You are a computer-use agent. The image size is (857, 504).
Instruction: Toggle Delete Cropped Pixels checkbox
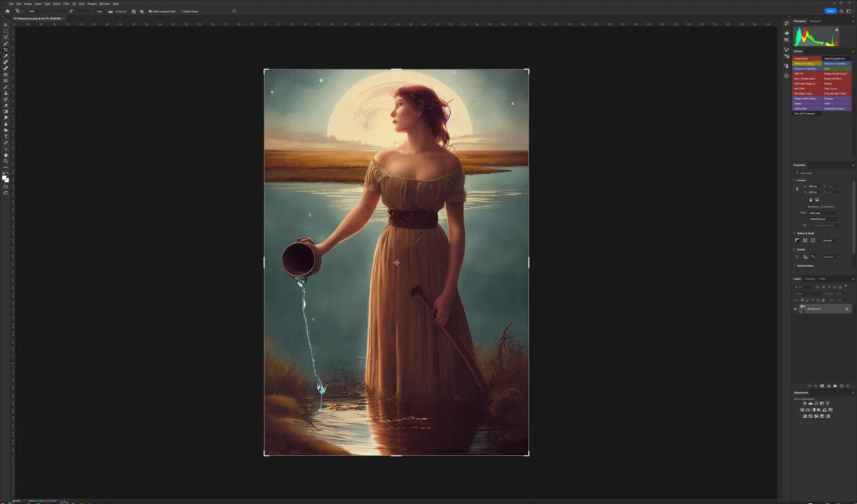[x=150, y=11]
